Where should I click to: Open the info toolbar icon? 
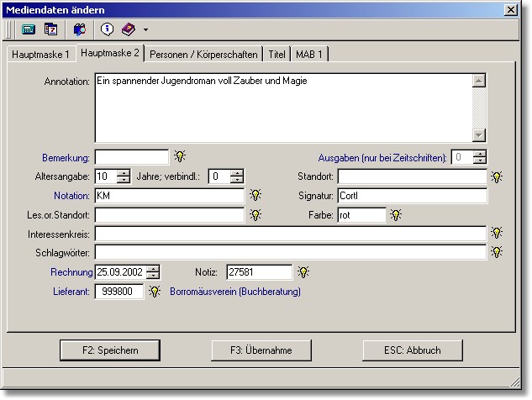tap(107, 29)
